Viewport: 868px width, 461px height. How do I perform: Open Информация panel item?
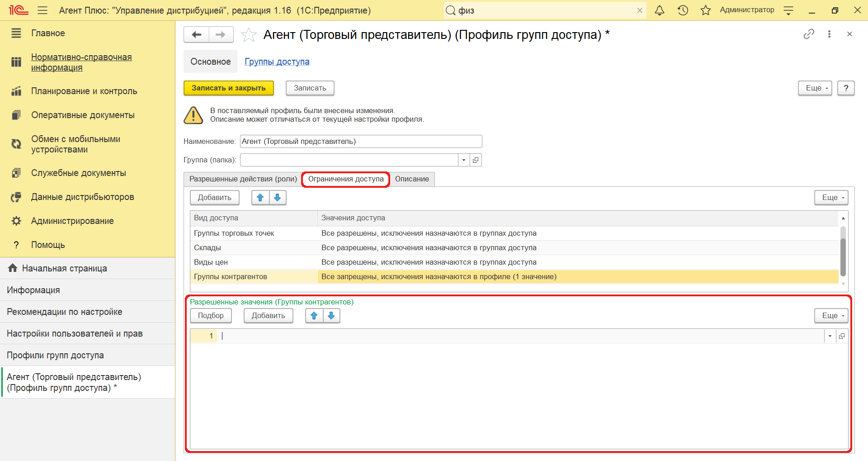coord(88,290)
